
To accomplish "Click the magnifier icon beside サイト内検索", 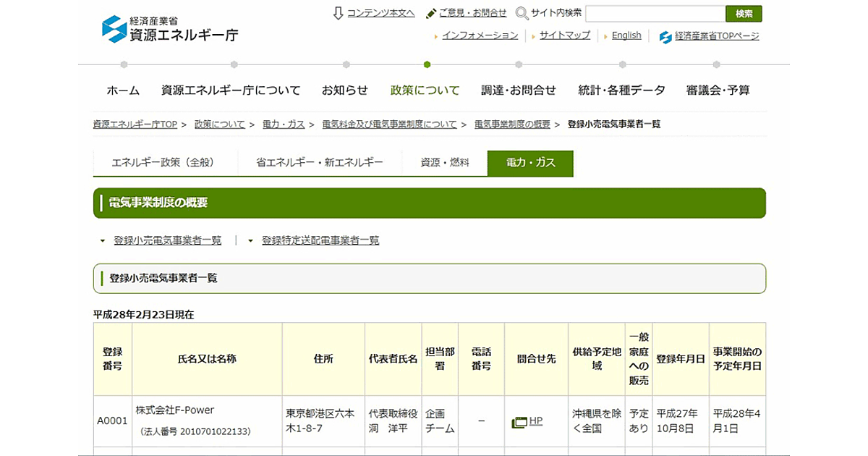I will coord(522,13).
